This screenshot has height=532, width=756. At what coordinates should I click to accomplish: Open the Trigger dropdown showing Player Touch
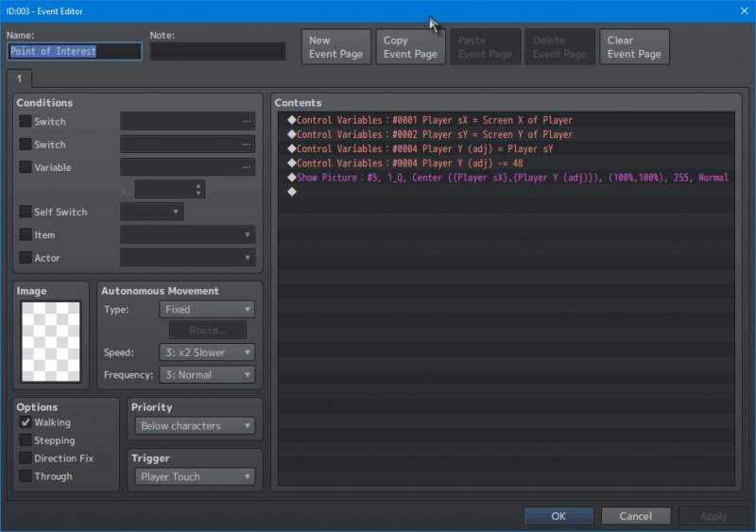[195, 477]
